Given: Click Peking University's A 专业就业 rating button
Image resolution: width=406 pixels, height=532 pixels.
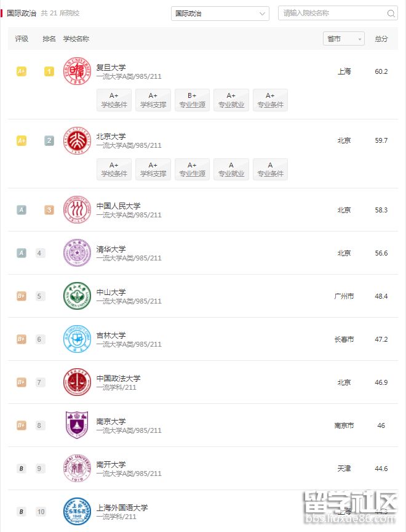Looking at the screenshot, I should coord(231,169).
